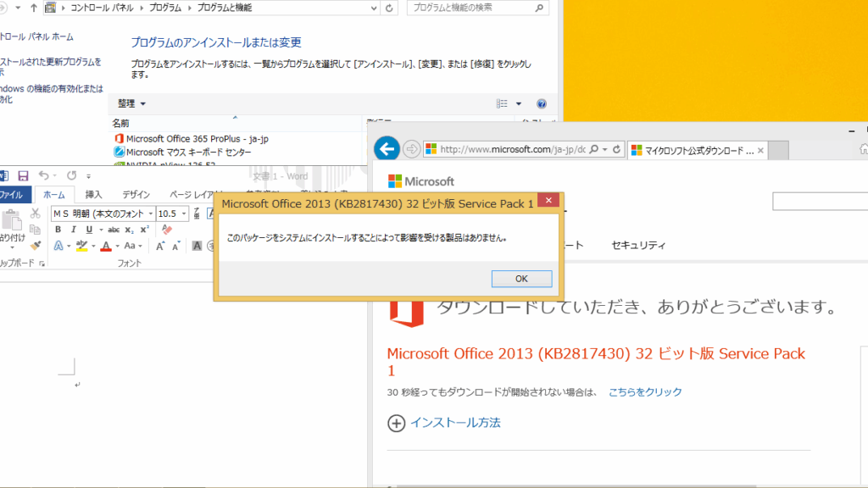Click the Cut scissors icon
Screen dimensions: 868x488
tap(35, 213)
